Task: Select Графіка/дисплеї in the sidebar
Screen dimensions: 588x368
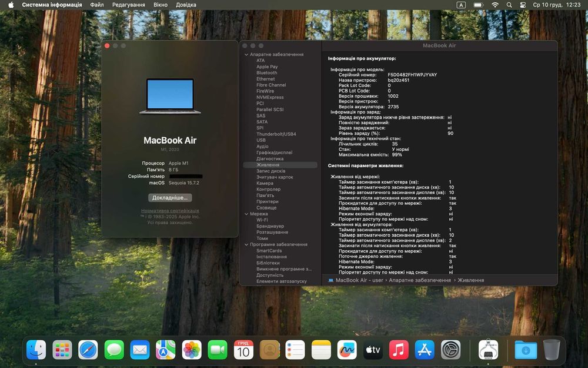Action: [274, 152]
